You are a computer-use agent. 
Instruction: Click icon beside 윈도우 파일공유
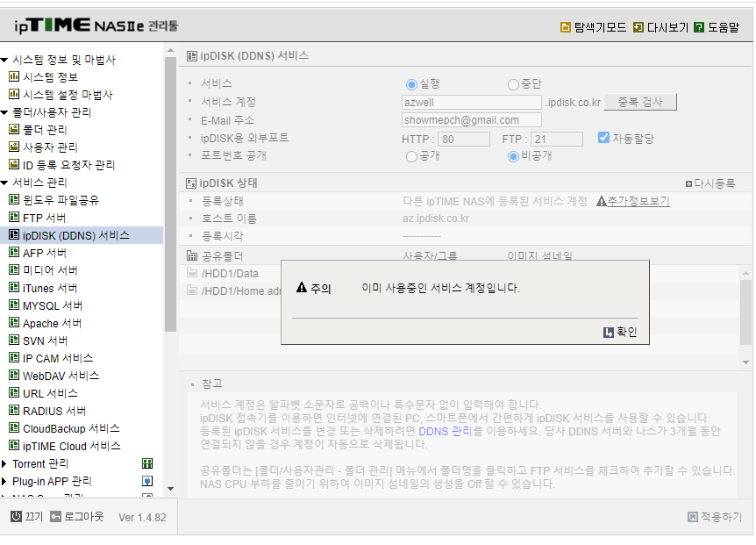tap(14, 200)
